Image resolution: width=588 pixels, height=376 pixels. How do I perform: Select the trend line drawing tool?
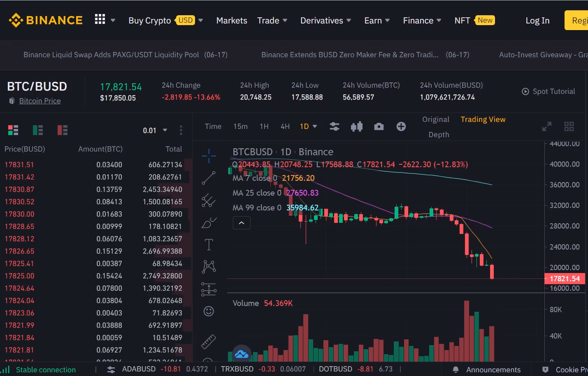click(x=209, y=178)
